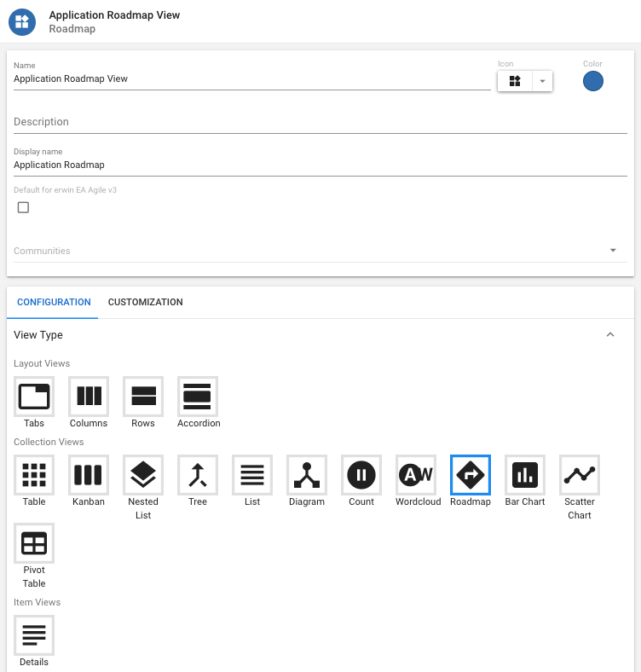
Task: Select the Tree view type
Action: pos(198,475)
